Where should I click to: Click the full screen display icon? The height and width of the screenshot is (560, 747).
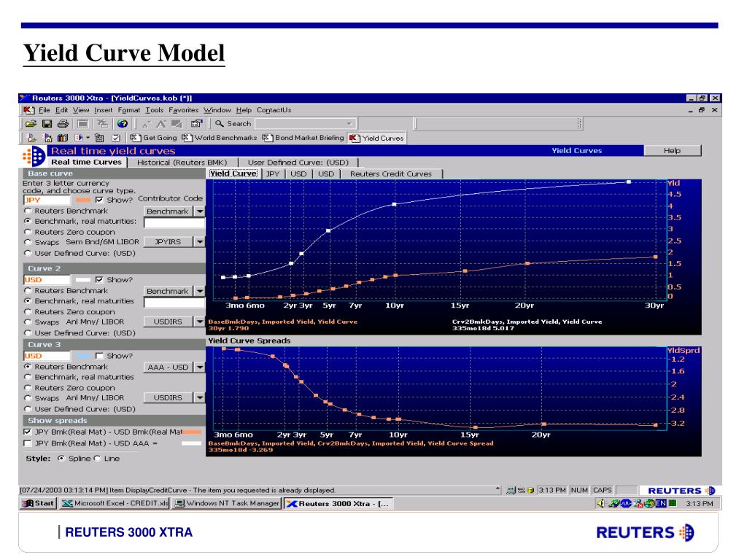[x=83, y=124]
